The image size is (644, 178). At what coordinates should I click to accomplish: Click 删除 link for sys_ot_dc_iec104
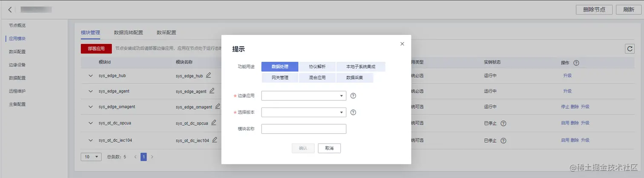click(575, 140)
